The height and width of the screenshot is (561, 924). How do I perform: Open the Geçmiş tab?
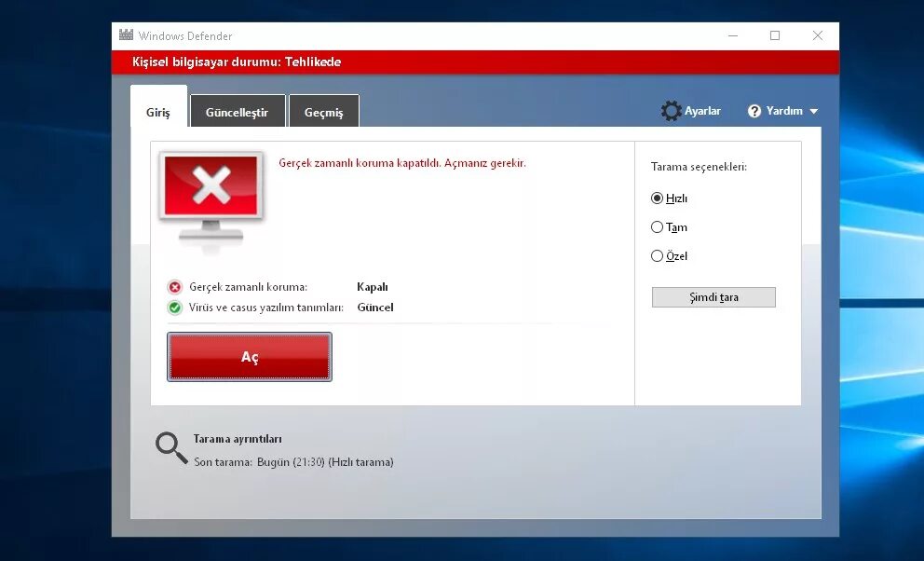(x=323, y=111)
